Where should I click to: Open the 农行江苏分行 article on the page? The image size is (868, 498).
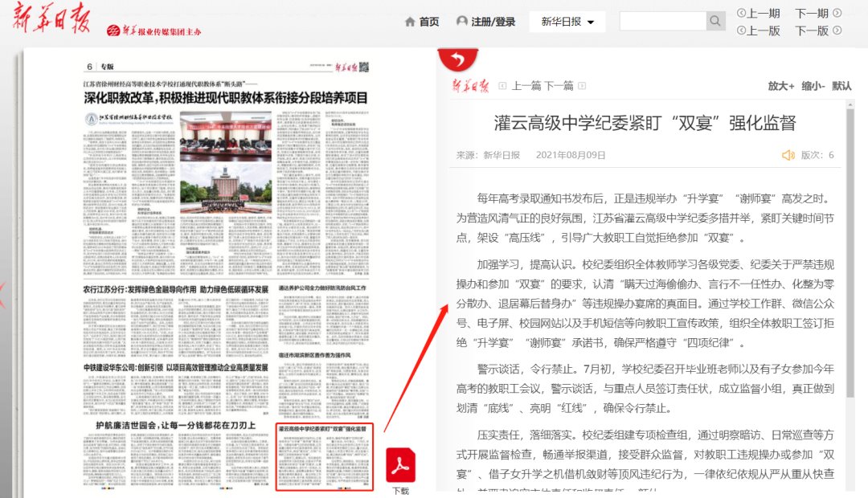click(176, 289)
